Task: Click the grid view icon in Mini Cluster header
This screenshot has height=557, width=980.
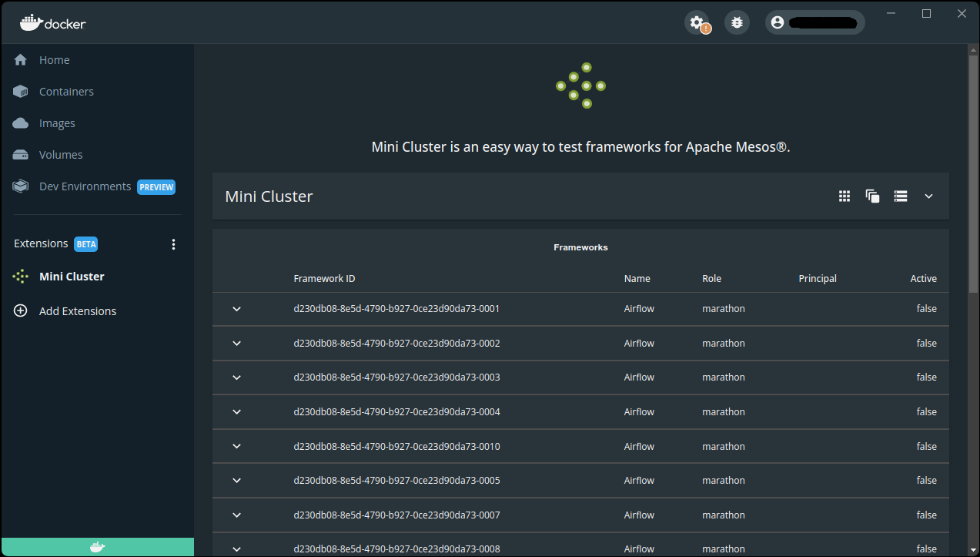Action: (845, 196)
